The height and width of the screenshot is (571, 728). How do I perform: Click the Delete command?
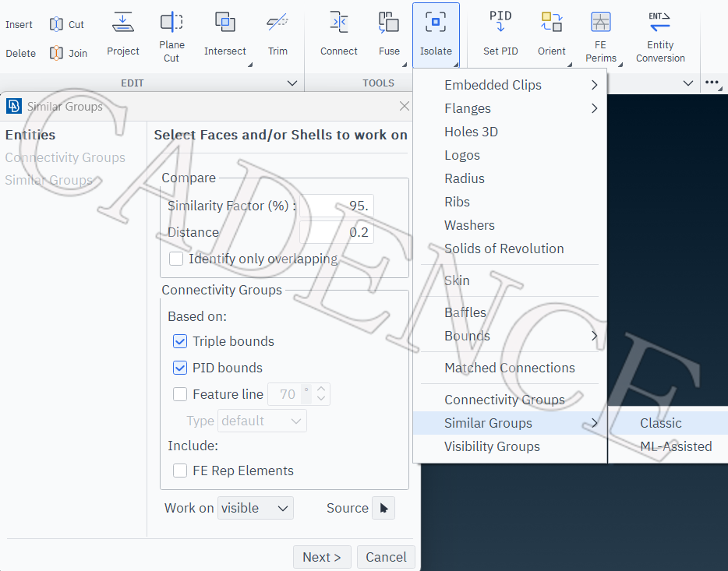tap(21, 53)
